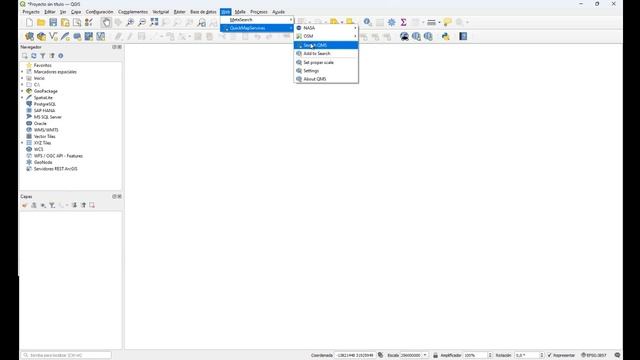Image resolution: width=640 pixels, height=360 pixels.
Task: Click the Statistical Summary sigma icon
Action: pos(403,22)
